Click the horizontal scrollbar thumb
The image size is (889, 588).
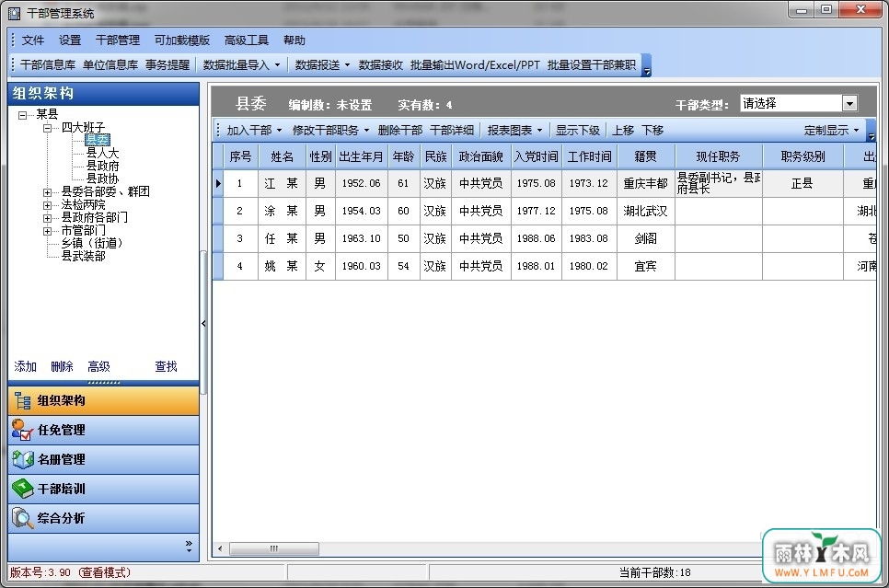pos(274,548)
